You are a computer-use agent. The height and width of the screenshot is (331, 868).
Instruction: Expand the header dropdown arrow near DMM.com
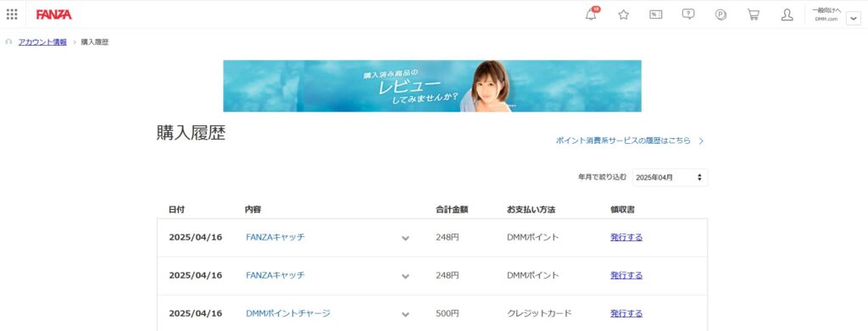tap(853, 19)
